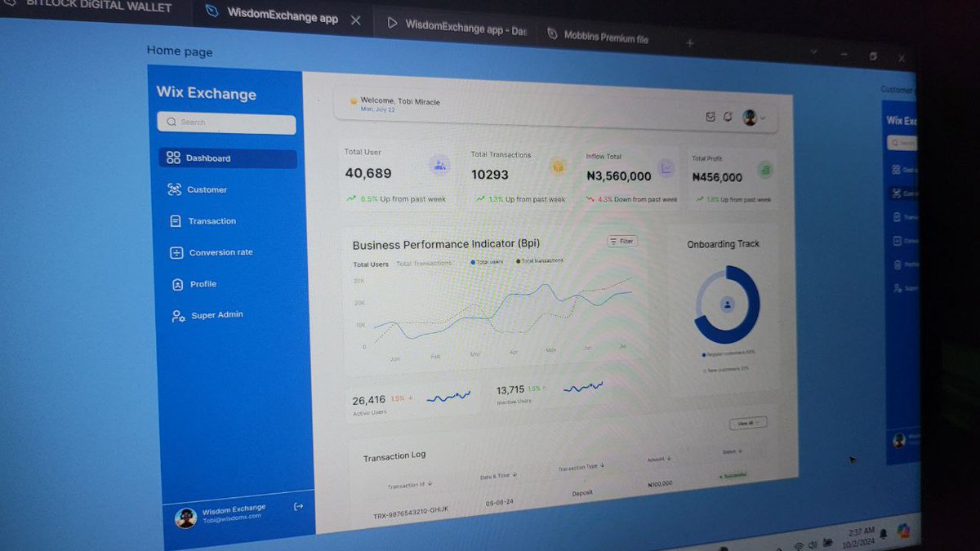Click the colorful Copilot icon in the taskbar
The image size is (980, 551).
tap(903, 531)
